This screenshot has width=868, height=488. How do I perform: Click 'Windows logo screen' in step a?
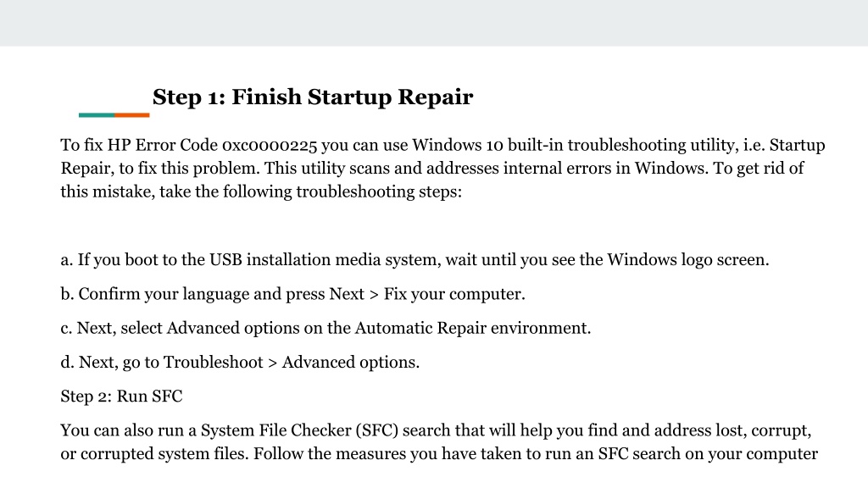[687, 260]
